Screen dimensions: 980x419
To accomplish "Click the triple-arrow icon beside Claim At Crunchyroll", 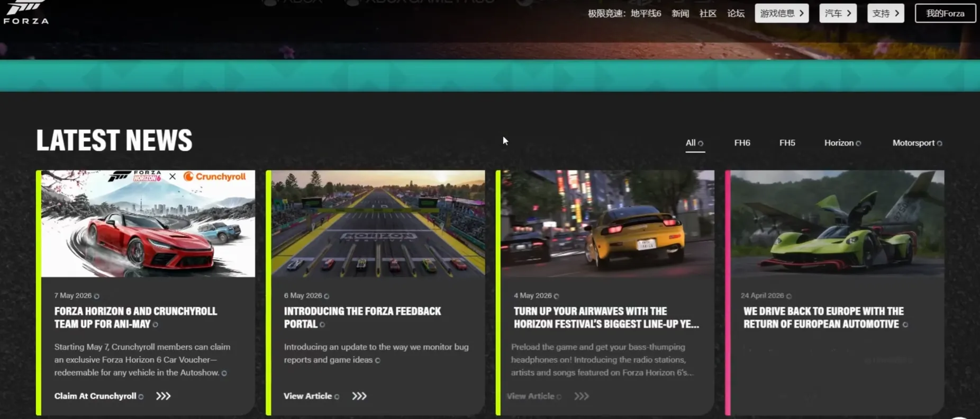I will 163,396.
